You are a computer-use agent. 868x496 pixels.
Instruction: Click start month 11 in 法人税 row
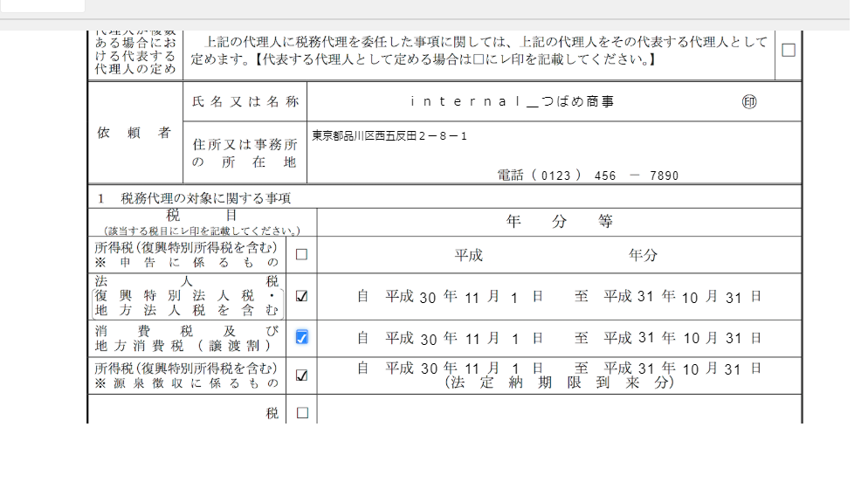coord(472,299)
